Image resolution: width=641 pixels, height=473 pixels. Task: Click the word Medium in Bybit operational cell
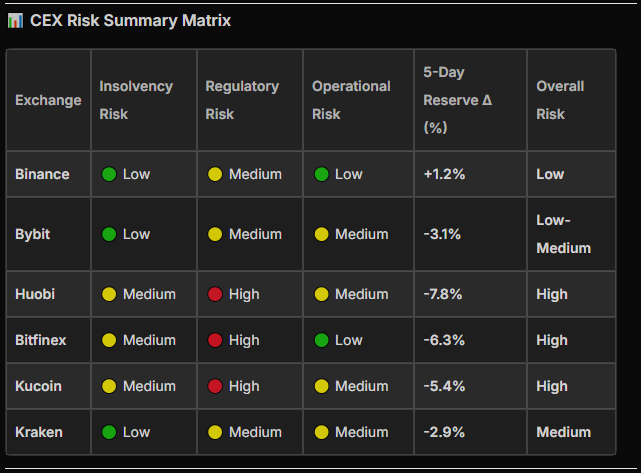pos(362,234)
